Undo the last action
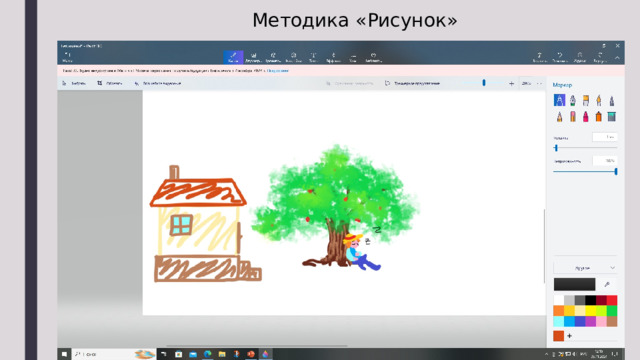640x360 pixels. pyautogui.click(x=560, y=57)
